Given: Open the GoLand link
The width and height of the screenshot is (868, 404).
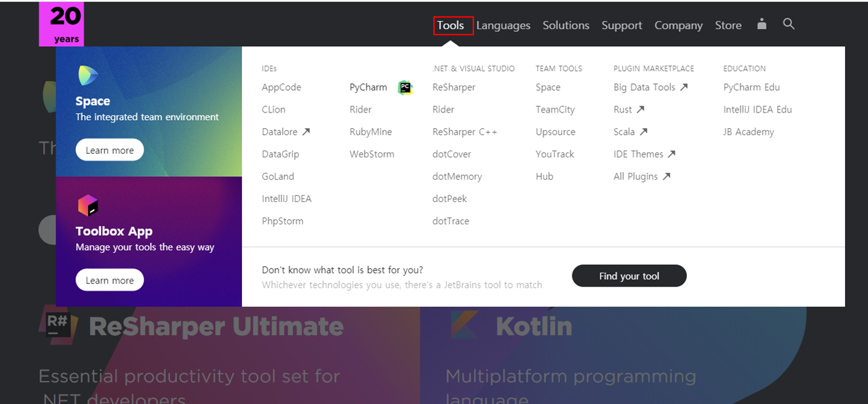Looking at the screenshot, I should tap(278, 176).
